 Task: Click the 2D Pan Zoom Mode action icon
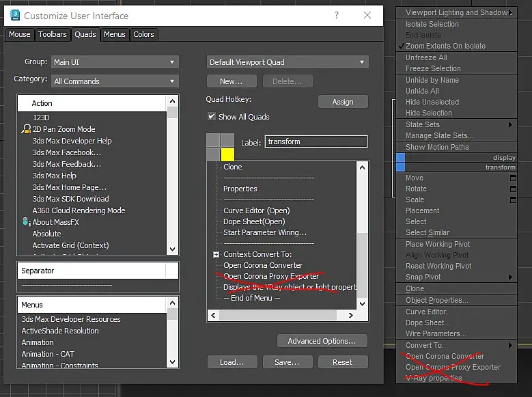click(26, 129)
